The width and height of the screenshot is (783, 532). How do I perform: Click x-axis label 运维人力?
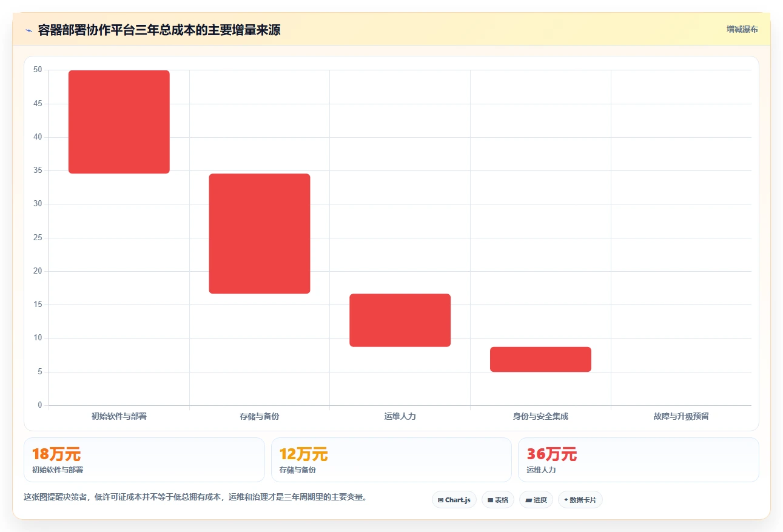[400, 416]
